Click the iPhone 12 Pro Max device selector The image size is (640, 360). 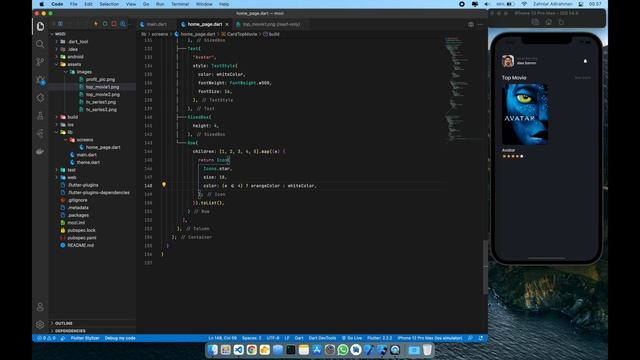pyautogui.click(x=430, y=338)
